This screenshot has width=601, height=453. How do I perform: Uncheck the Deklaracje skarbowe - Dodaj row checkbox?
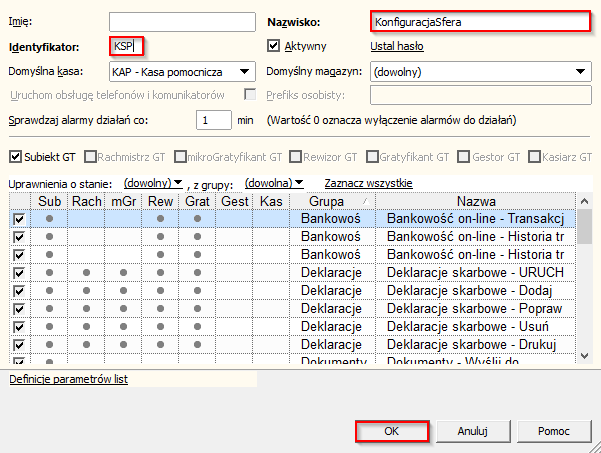pos(19,291)
